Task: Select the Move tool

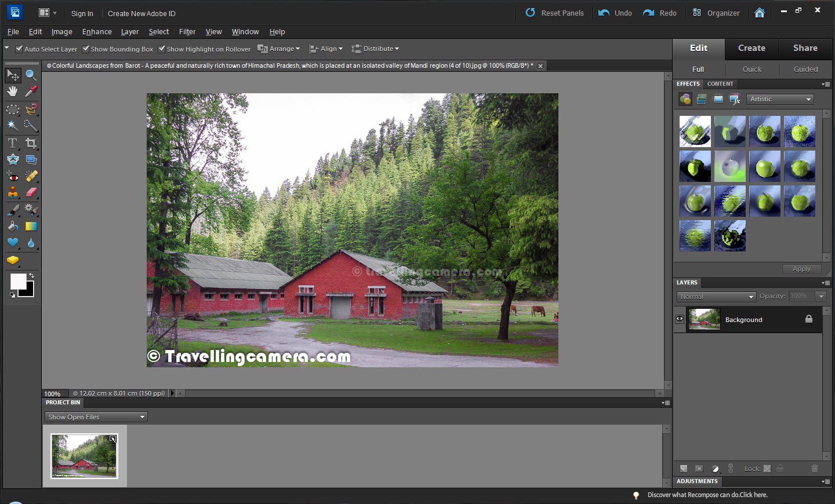Action: pos(13,75)
